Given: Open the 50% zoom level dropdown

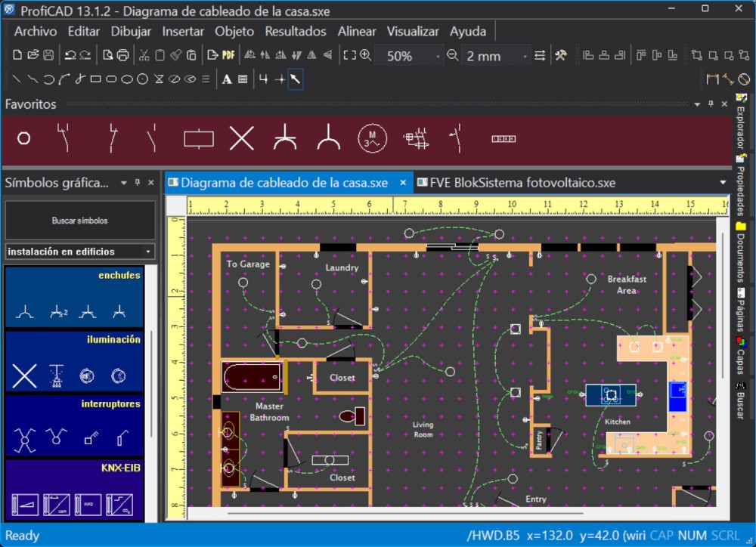Looking at the screenshot, I should pos(438,56).
